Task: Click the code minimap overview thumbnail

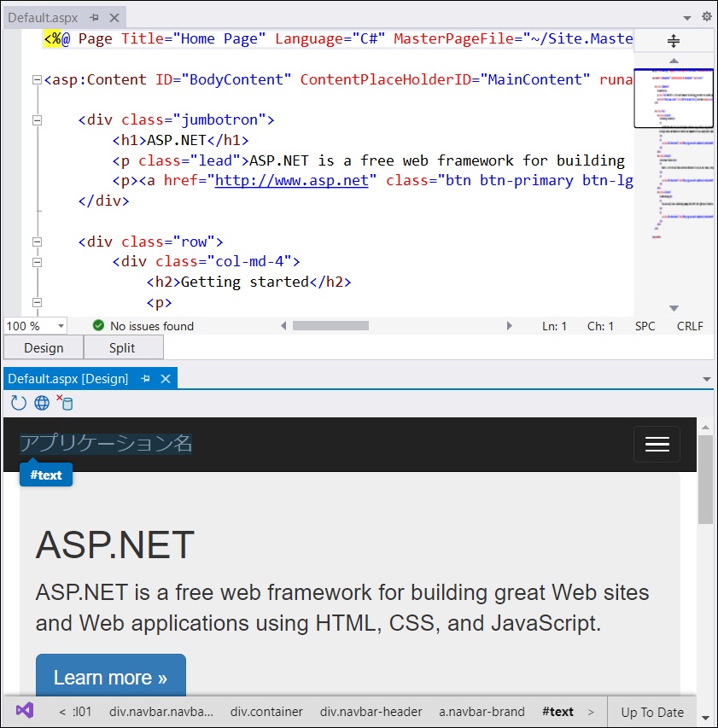Action: (674, 98)
